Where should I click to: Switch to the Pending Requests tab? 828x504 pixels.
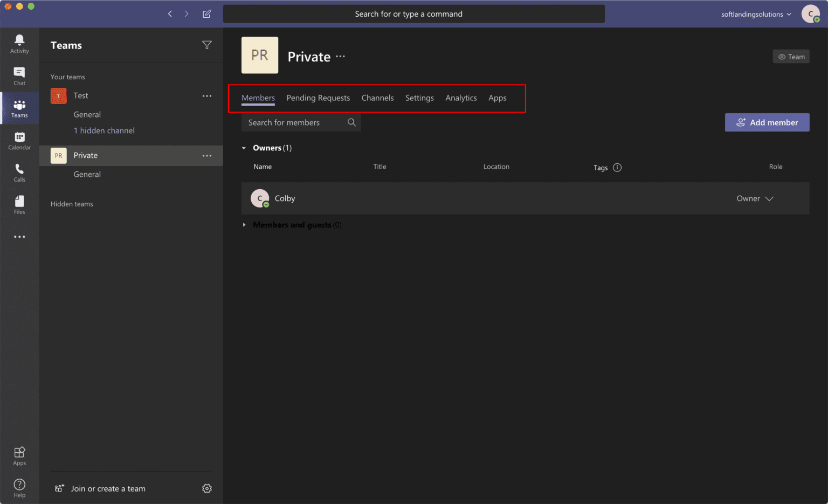pyautogui.click(x=318, y=98)
